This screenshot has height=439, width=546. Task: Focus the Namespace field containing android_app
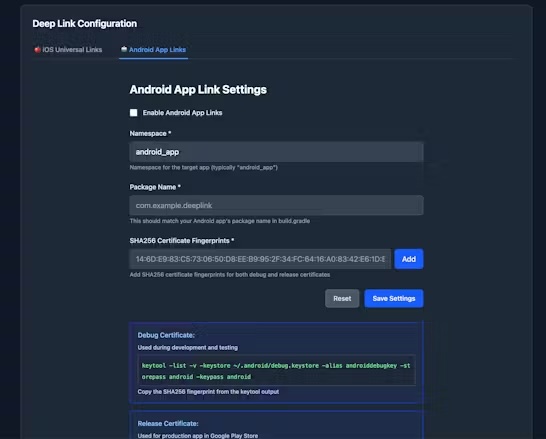coord(276,152)
